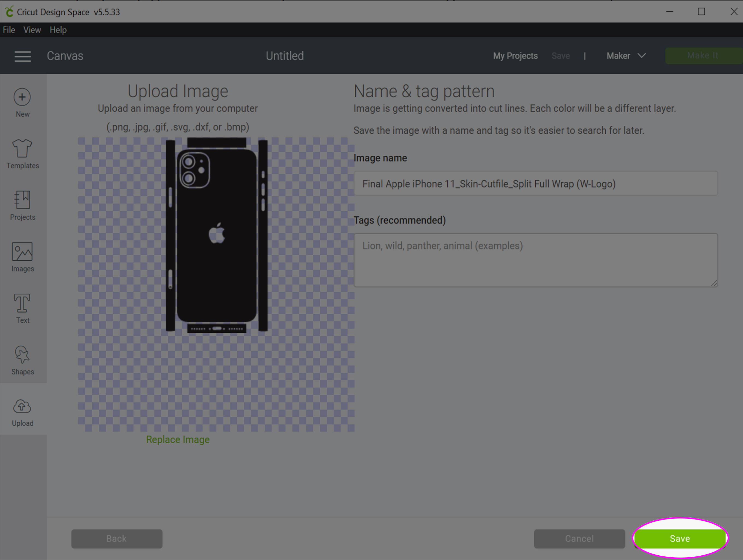
Task: Click the Cancel button
Action: (579, 538)
